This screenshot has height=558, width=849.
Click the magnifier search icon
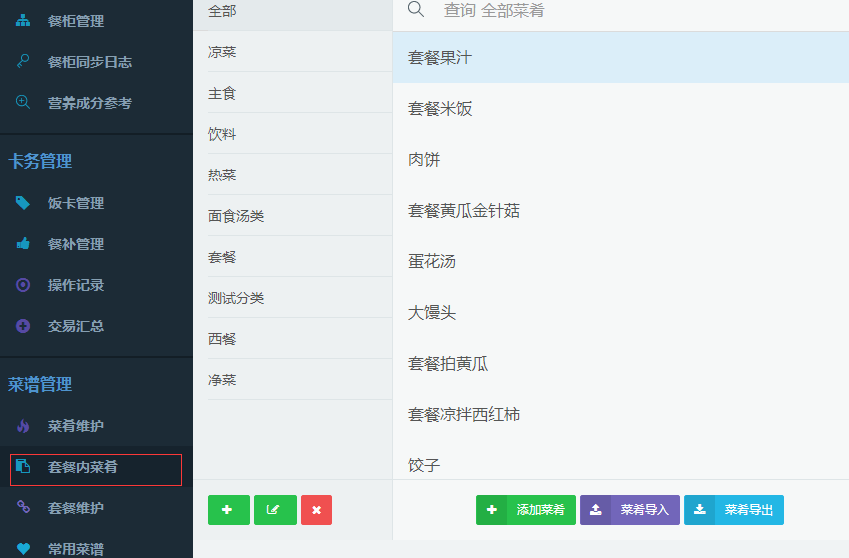pyautogui.click(x=416, y=10)
